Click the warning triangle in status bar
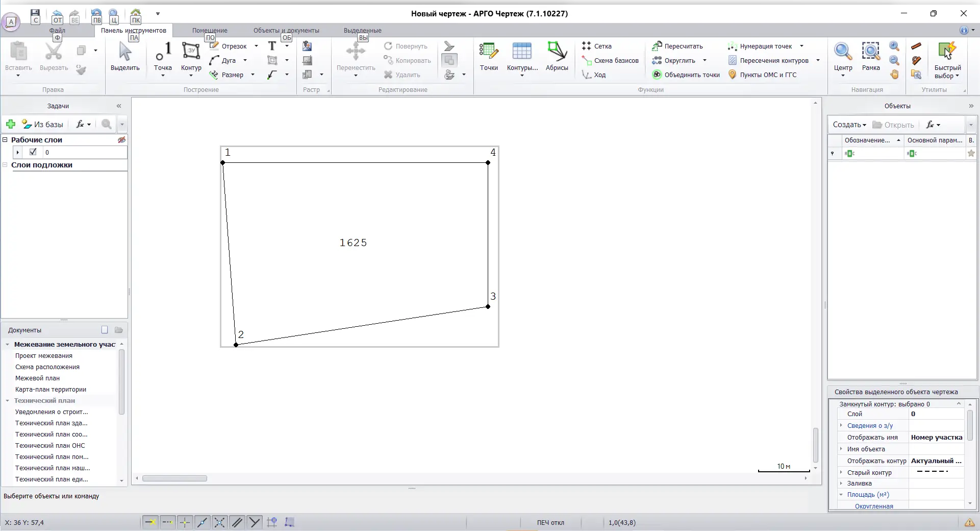This screenshot has width=980, height=531. (x=969, y=522)
